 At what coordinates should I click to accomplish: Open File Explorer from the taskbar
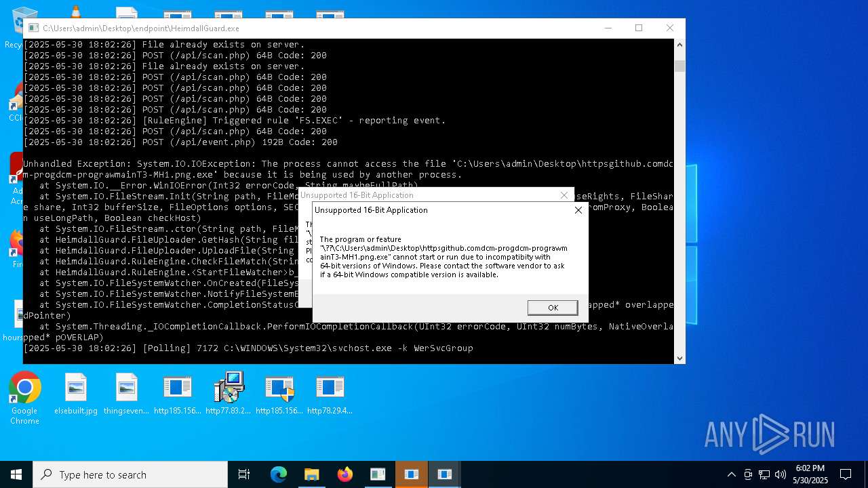point(312,474)
